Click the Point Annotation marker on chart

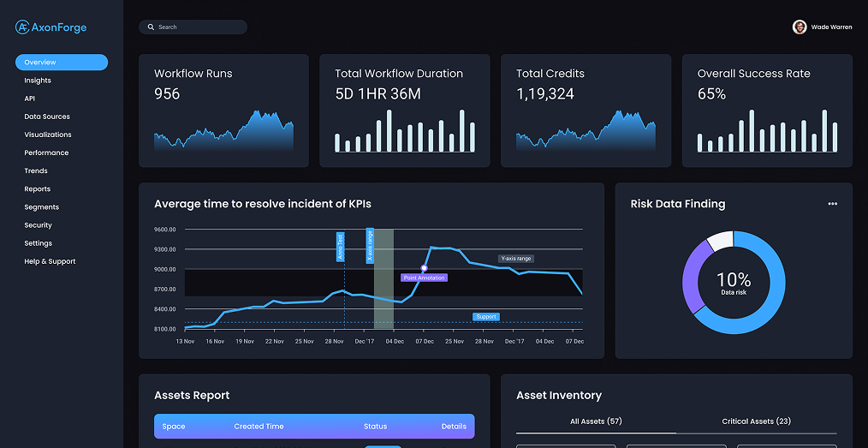[424, 268]
